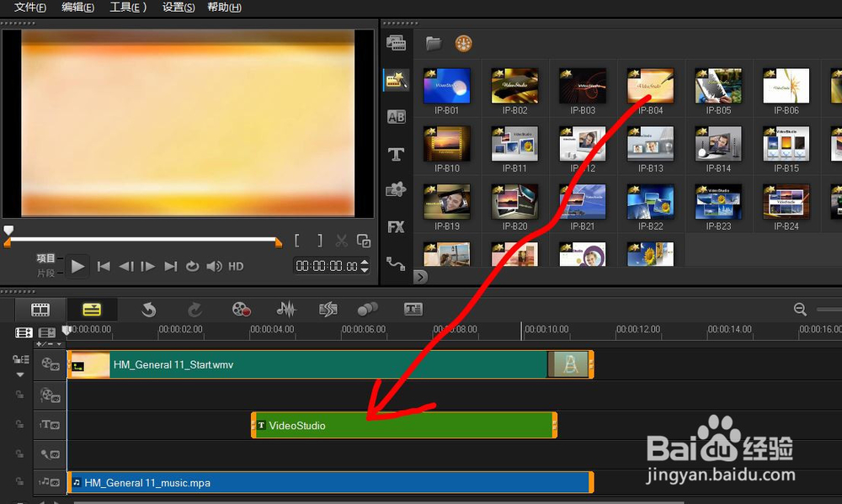Open the FX filter library

[x=397, y=227]
